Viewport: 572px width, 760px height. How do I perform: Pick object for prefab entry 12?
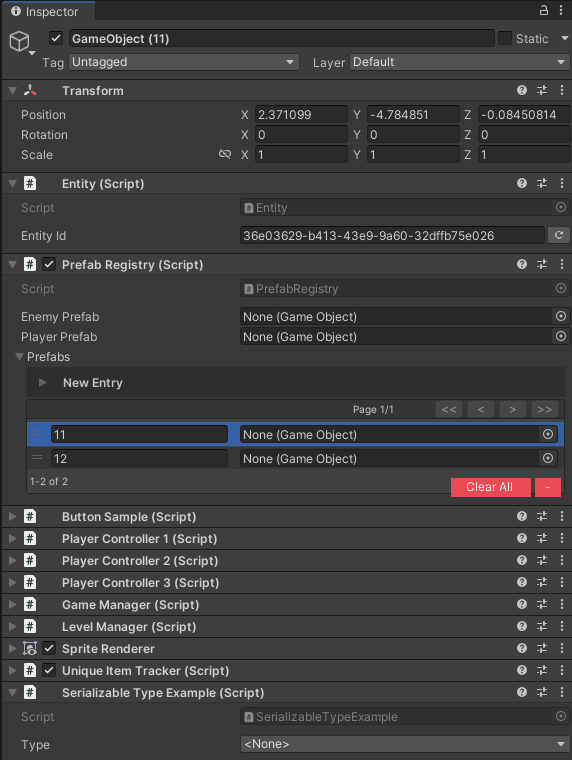[548, 458]
